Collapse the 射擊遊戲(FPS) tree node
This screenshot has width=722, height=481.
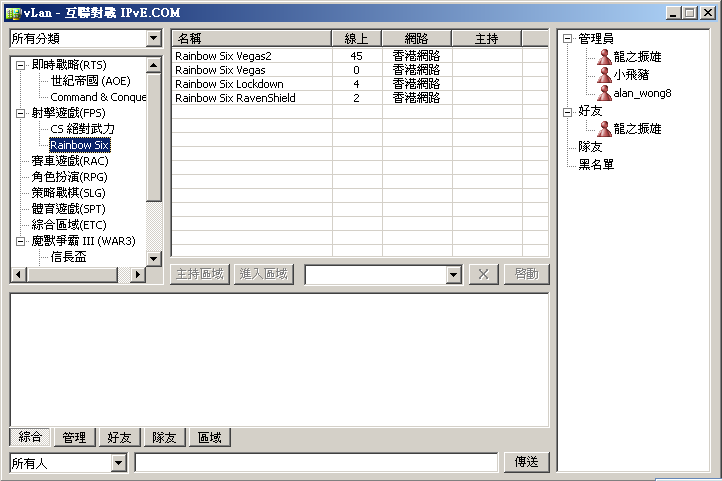(x=20, y=113)
